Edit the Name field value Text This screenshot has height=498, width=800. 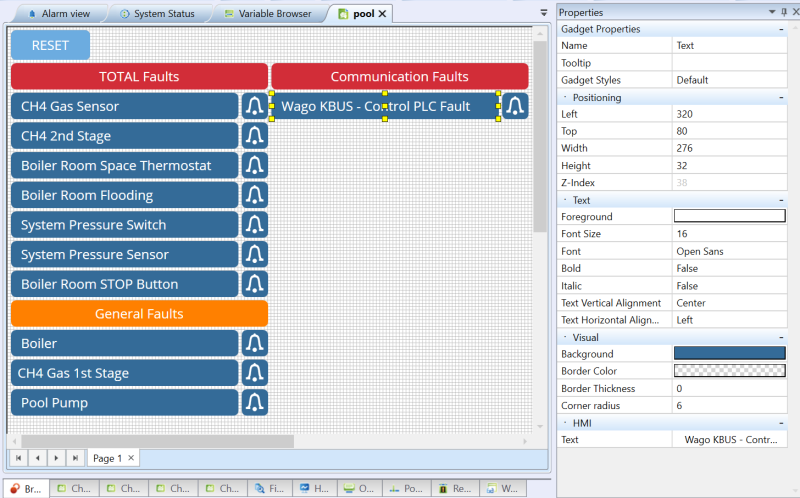pos(730,45)
